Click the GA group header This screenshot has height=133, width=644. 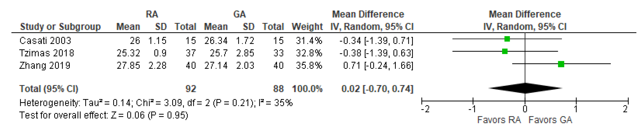tap(240, 14)
